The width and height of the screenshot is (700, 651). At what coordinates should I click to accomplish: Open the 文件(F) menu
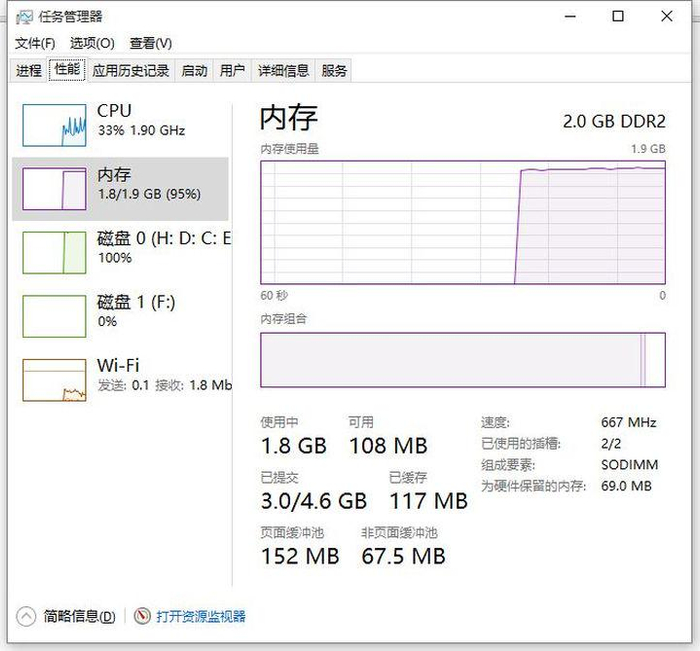click(x=35, y=43)
